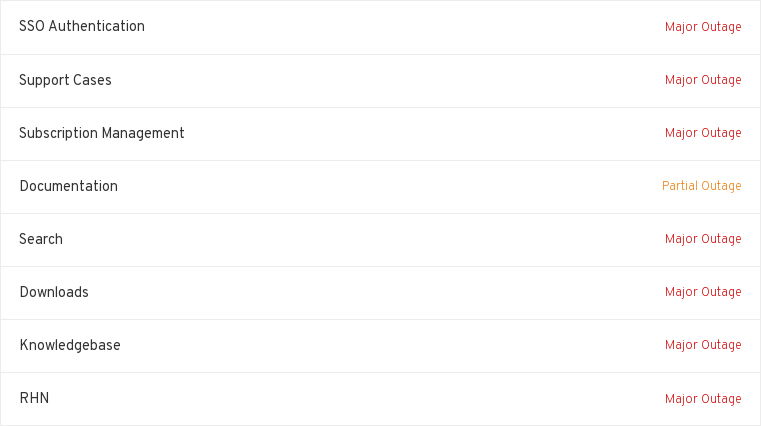Click Major Outage status beside Support Cases
Screen dimensions: 761x426
703,80
